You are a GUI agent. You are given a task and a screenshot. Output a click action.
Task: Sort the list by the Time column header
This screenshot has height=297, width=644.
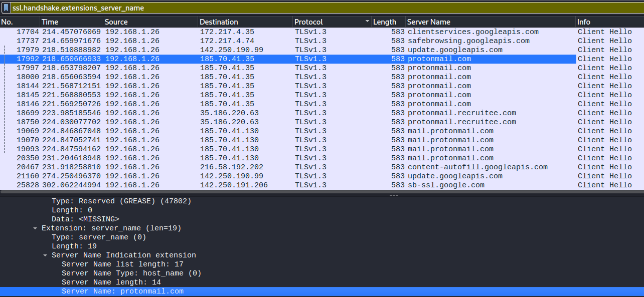pyautogui.click(x=72, y=22)
